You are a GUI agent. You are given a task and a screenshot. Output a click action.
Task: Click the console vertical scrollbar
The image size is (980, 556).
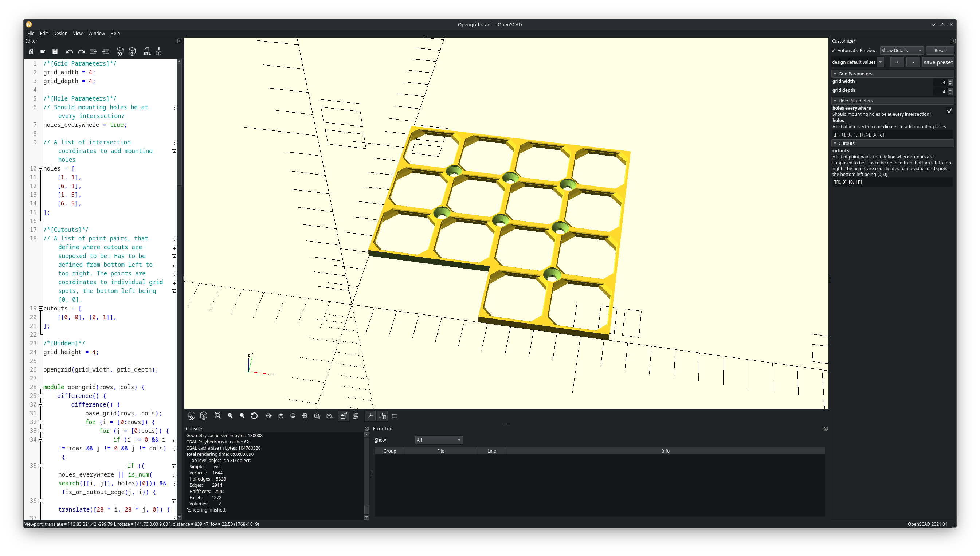[367, 476]
